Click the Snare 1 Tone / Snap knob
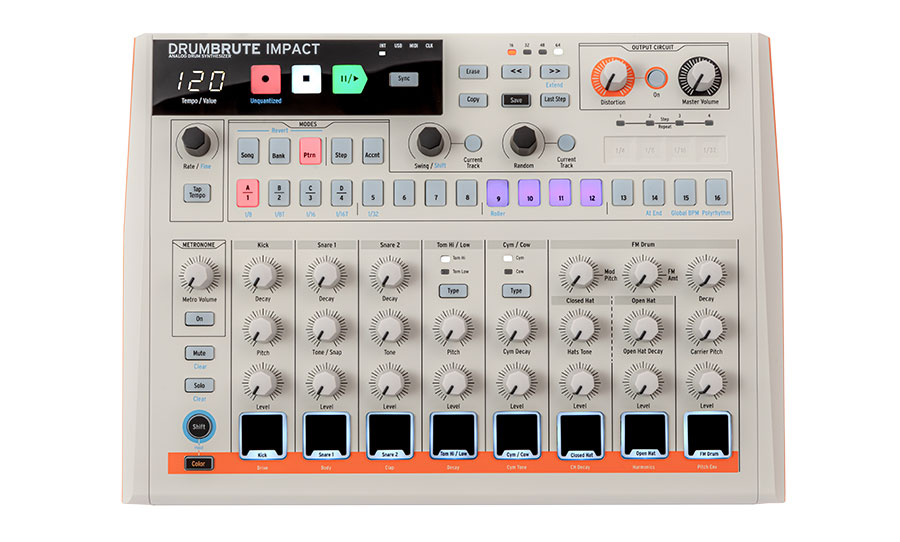900x542 pixels. [326, 328]
